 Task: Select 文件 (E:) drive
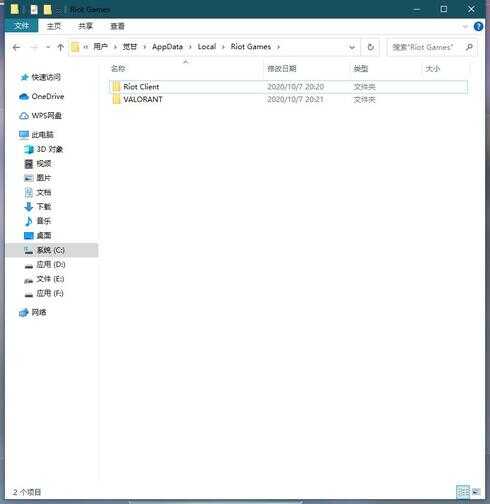pos(44,279)
